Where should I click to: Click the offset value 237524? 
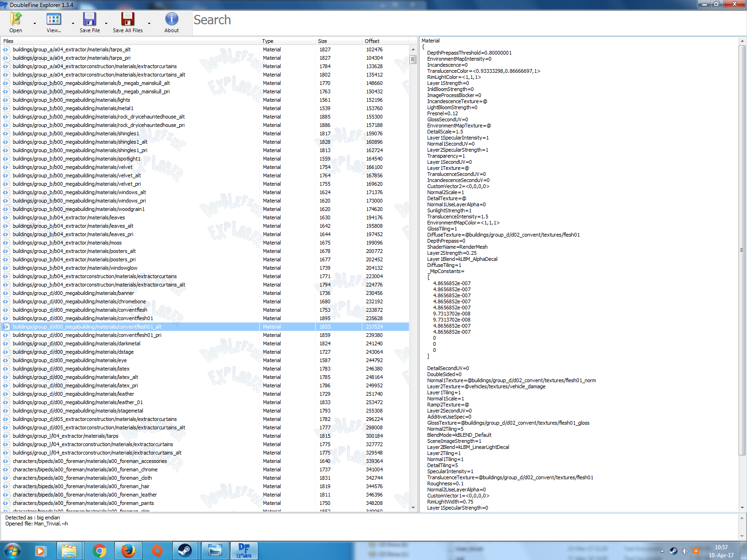click(374, 327)
